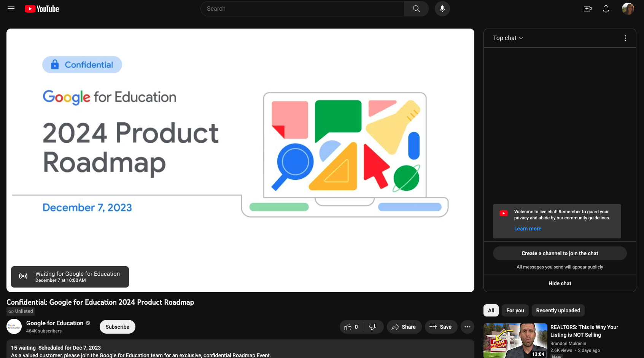The image size is (644, 358).
Task: Share this video
Action: 404,327
